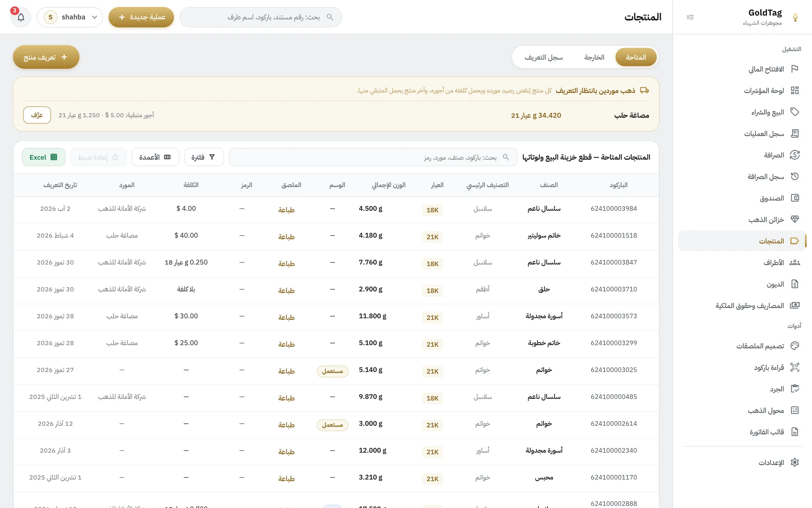Viewport: 812px width, 508px height.
Task: Select المنتجات in the sidebar
Action: (742, 241)
